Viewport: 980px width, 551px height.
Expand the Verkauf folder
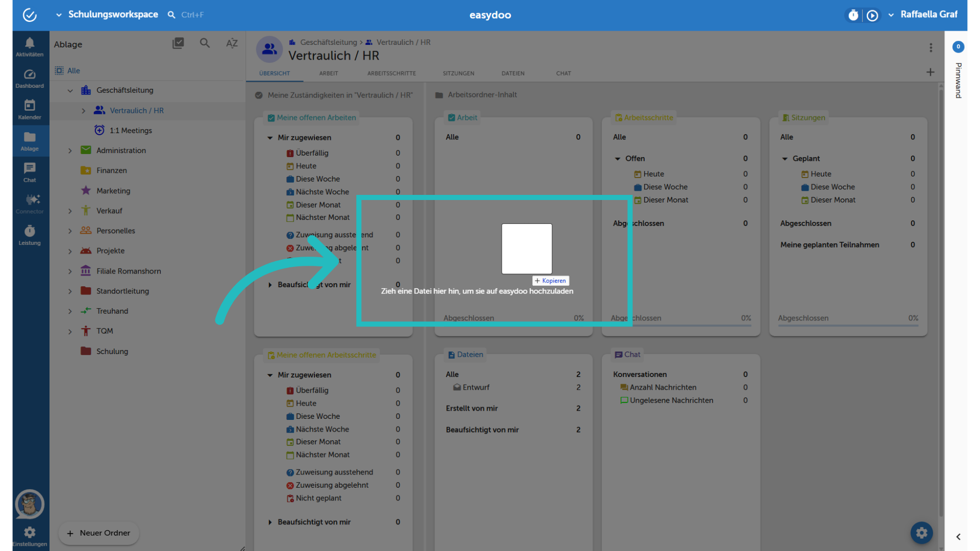coord(70,211)
